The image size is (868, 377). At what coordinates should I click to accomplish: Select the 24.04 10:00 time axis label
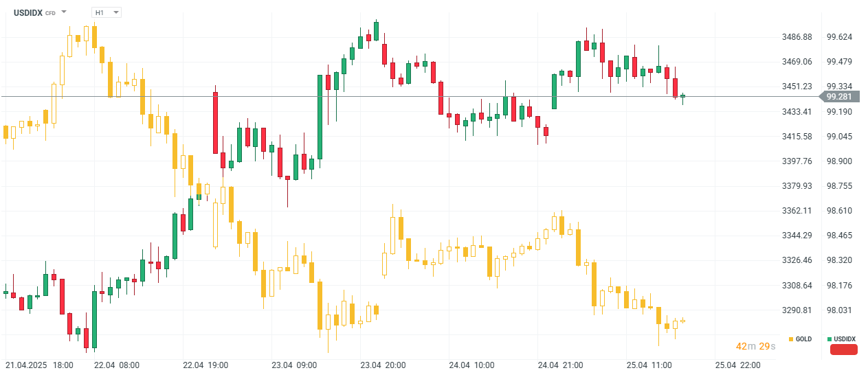click(471, 365)
